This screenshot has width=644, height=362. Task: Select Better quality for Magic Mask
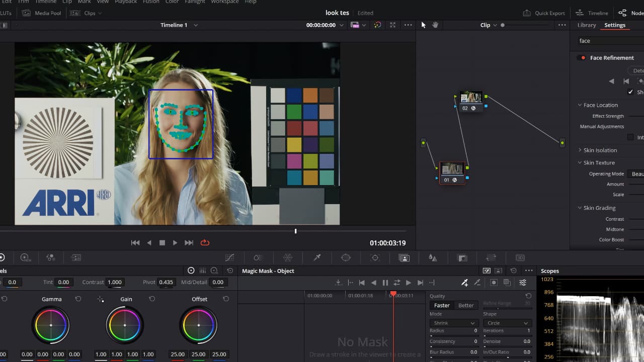pos(466,305)
